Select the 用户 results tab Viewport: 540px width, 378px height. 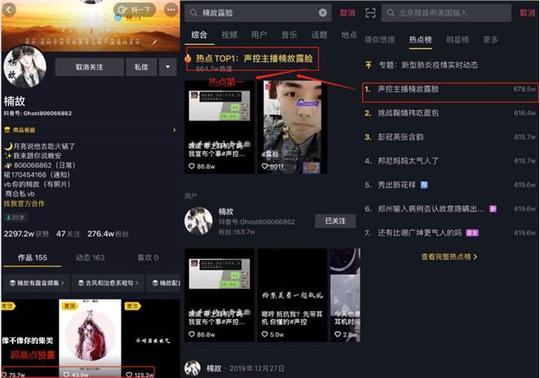tap(259, 35)
